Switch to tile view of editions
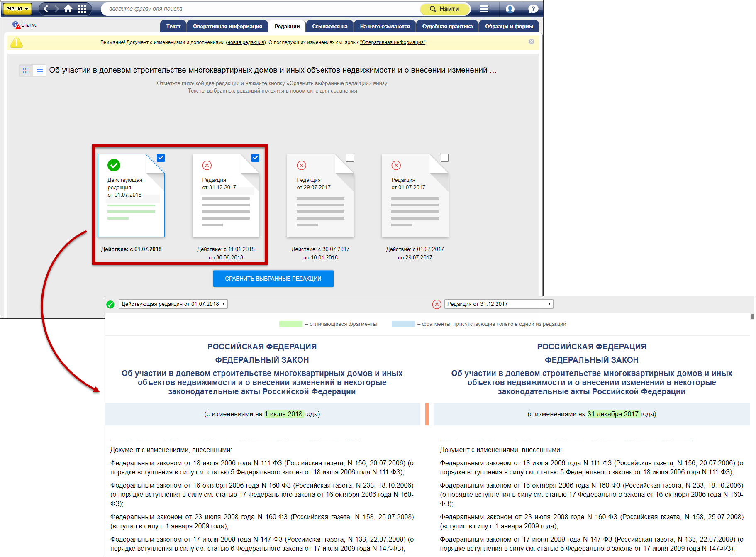The image size is (756, 557). click(26, 71)
